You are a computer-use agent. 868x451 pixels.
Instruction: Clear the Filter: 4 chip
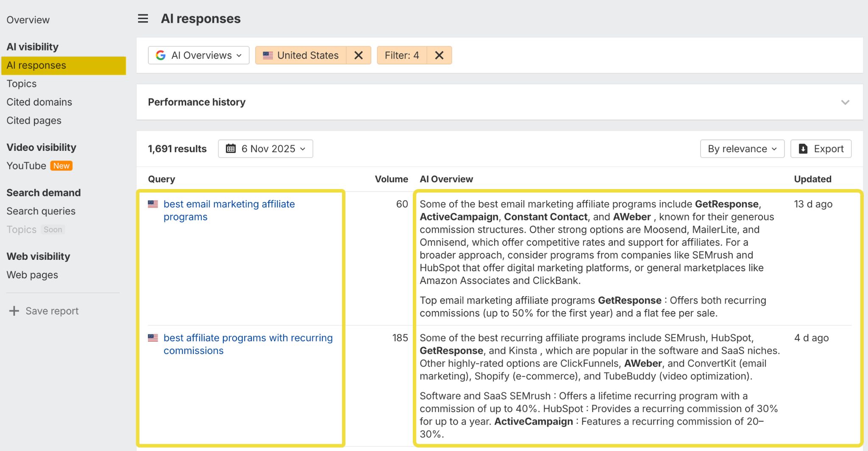439,56
